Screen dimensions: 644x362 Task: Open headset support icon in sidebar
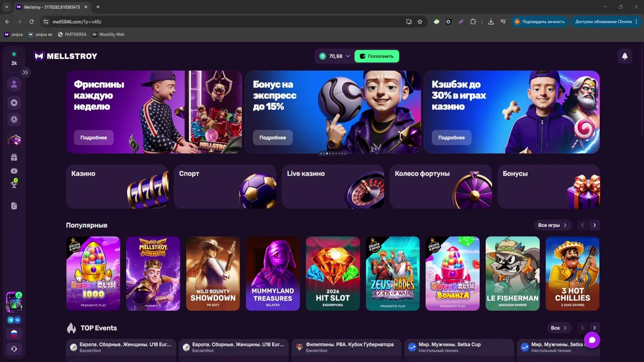pyautogui.click(x=14, y=349)
